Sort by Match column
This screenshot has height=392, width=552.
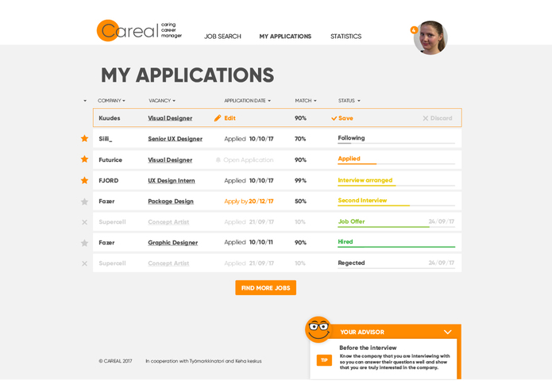[x=306, y=101]
